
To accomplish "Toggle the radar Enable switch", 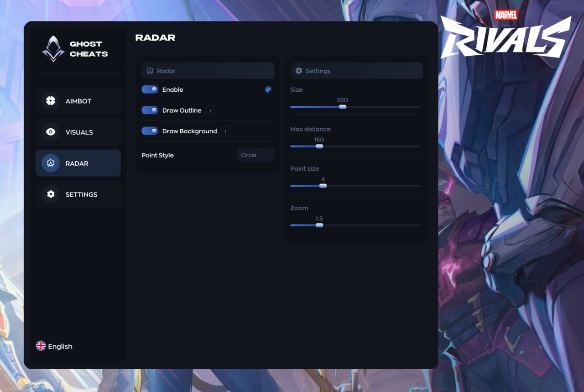I will tap(150, 89).
